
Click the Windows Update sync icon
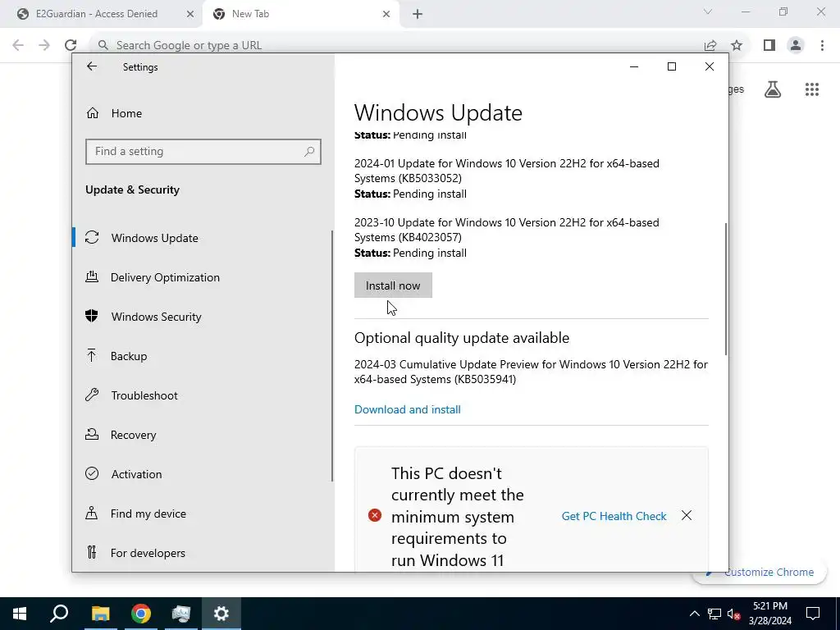pyautogui.click(x=92, y=237)
